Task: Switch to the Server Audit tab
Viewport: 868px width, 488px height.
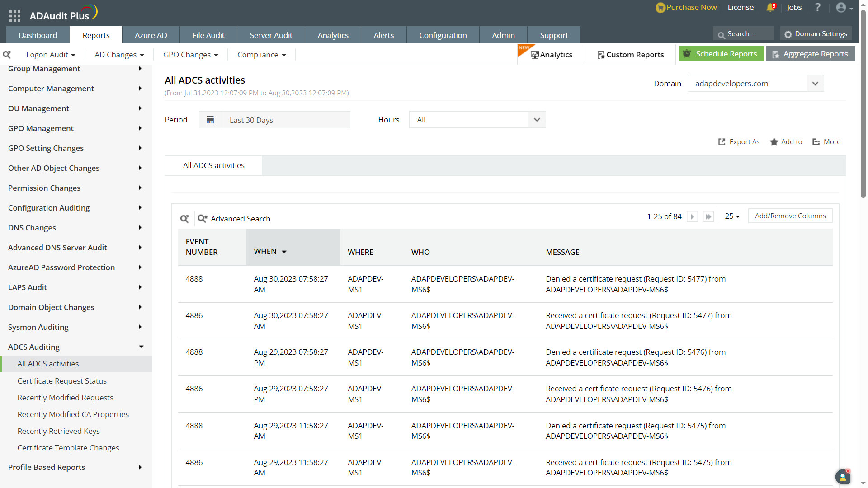Action: pyautogui.click(x=271, y=35)
